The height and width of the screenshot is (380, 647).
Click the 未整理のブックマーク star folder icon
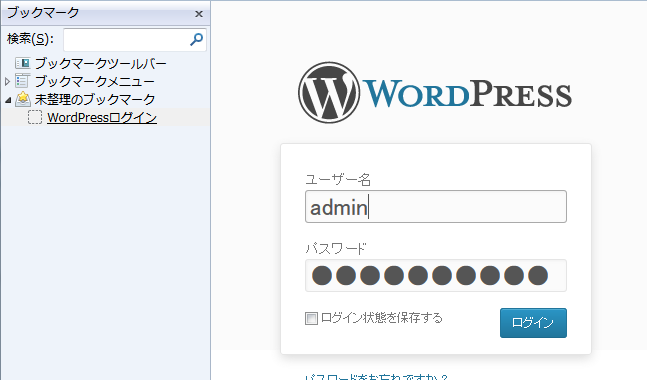[23, 99]
